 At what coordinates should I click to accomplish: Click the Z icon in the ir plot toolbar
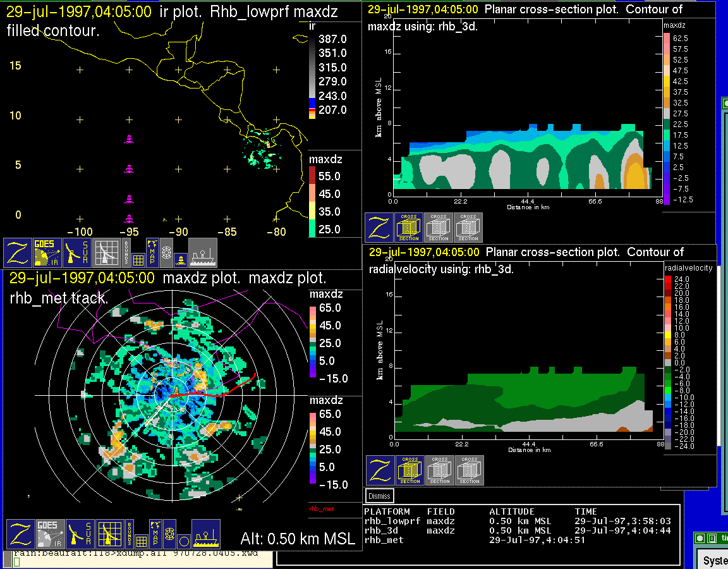18,253
